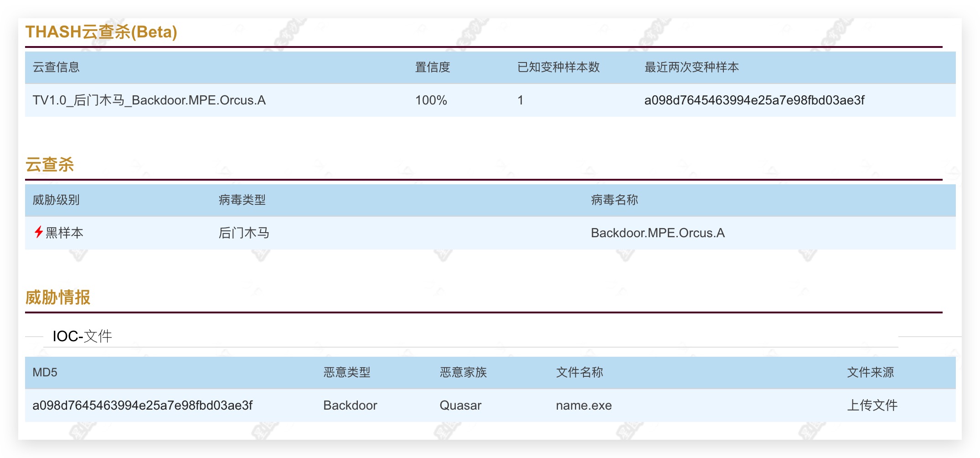Click the MD5 hash a098d7645463994e25a7e98fbd03ae3f
The height and width of the screenshot is (458, 980).
tap(142, 405)
